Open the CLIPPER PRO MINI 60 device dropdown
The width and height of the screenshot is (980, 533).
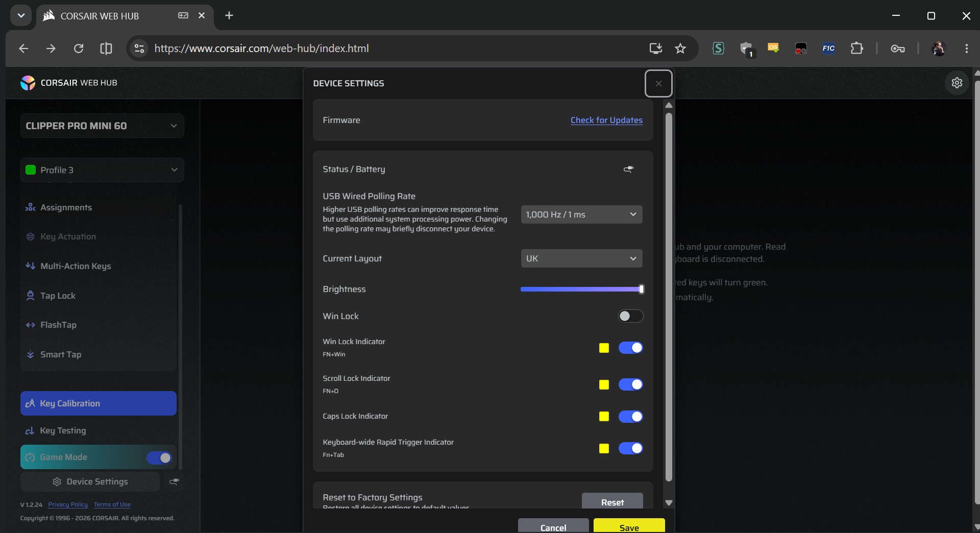(102, 126)
